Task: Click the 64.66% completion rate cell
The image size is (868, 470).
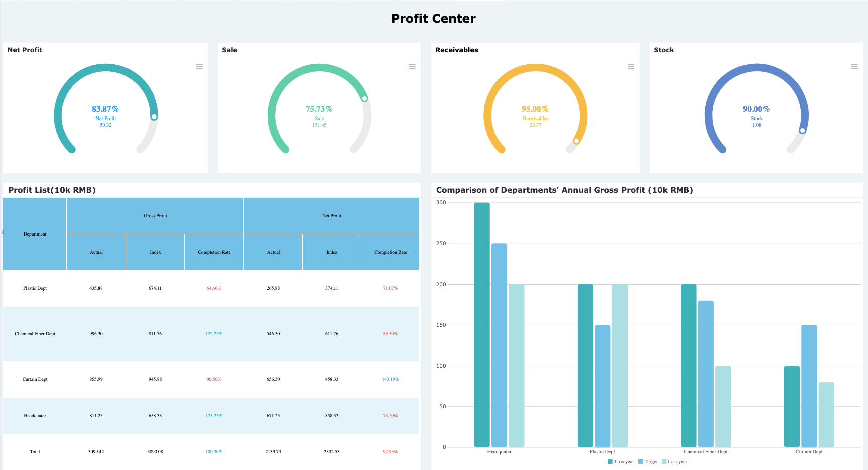Action: pos(214,288)
